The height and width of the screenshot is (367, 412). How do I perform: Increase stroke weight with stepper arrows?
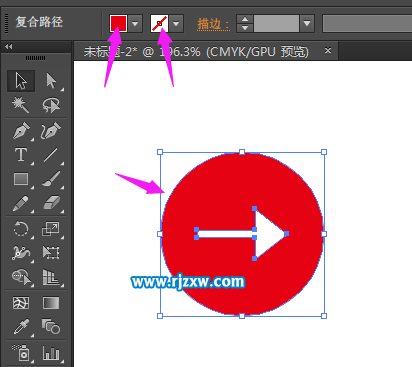click(x=245, y=19)
